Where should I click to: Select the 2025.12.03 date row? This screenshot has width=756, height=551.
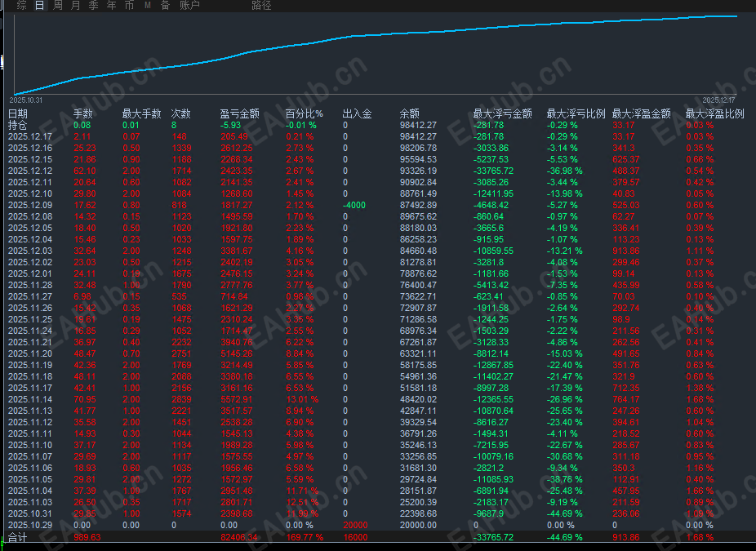click(x=30, y=251)
